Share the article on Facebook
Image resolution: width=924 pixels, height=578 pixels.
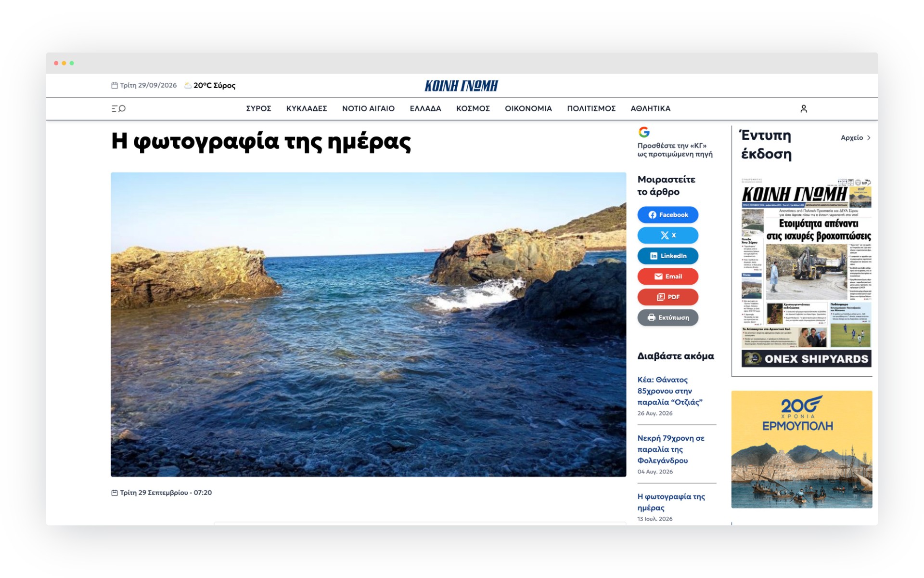[x=667, y=215]
